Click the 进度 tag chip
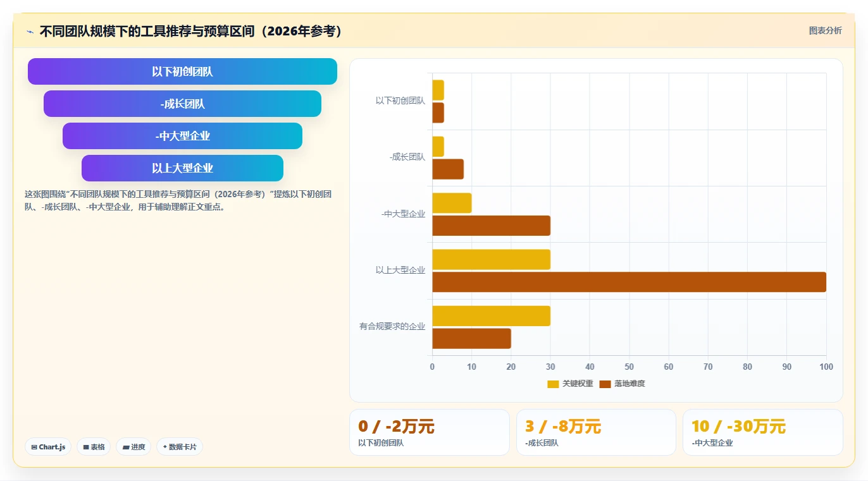The width and height of the screenshot is (868, 481). pos(133,447)
